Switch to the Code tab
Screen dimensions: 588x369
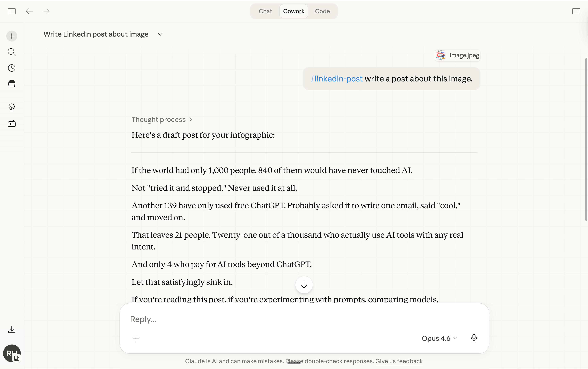pos(322,11)
